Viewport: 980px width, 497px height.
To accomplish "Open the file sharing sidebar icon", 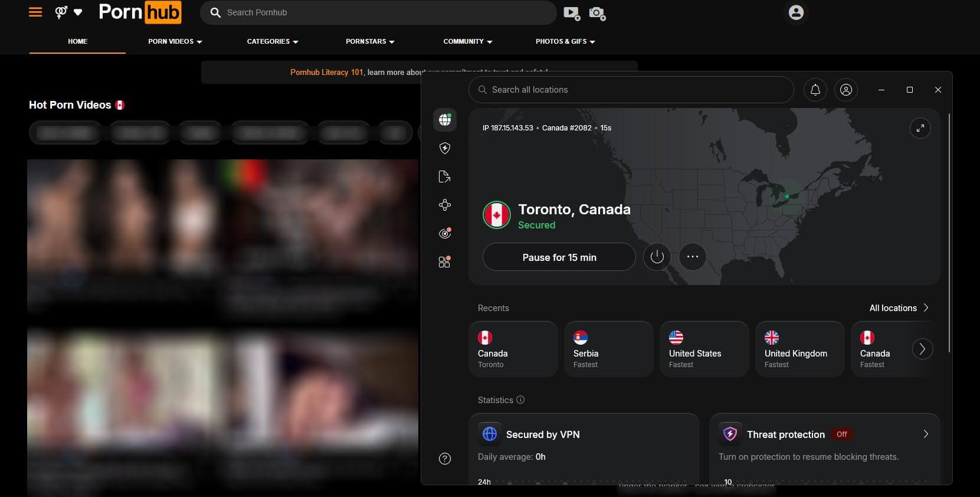I will [445, 176].
